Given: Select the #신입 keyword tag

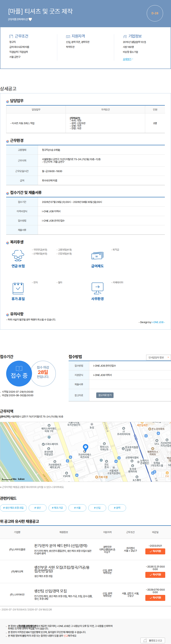Looking at the screenshot, I should [x=97, y=508].
